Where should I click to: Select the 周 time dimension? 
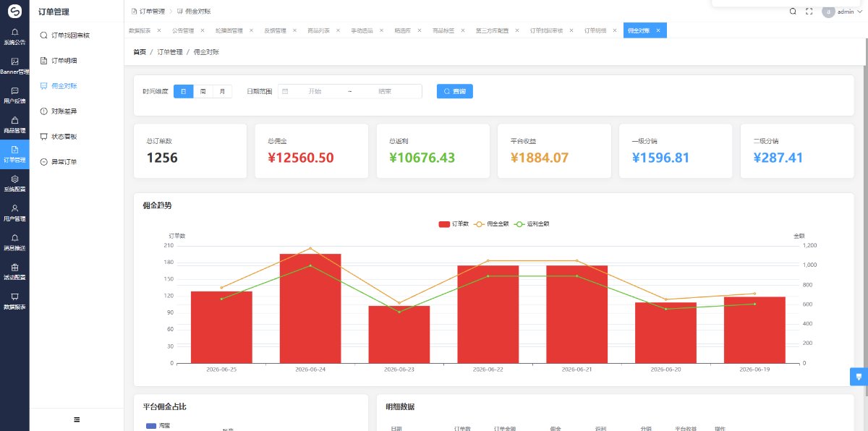203,91
